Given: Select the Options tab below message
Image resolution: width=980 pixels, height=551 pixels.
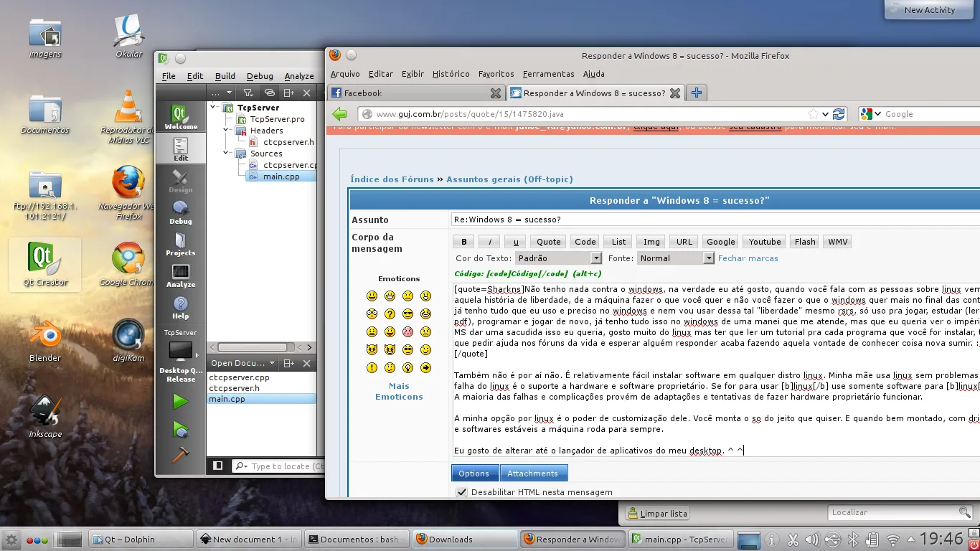Looking at the screenshot, I should coord(473,474).
